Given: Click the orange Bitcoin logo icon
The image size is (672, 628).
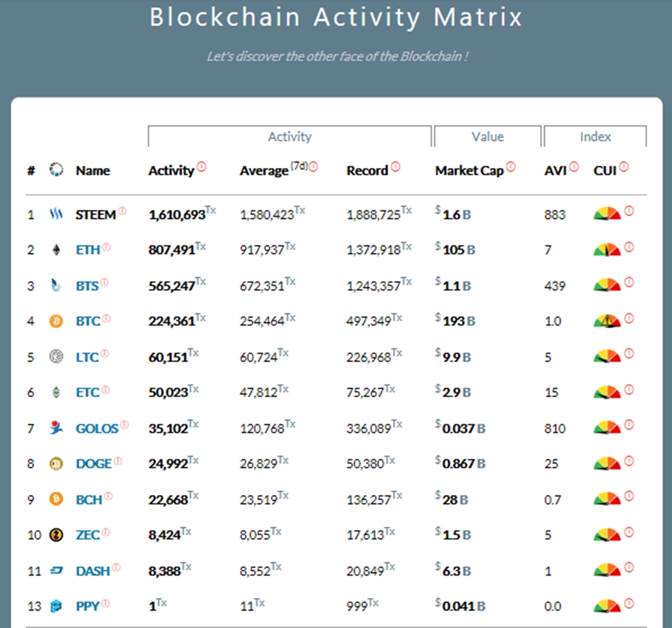Looking at the screenshot, I should coord(56,321).
